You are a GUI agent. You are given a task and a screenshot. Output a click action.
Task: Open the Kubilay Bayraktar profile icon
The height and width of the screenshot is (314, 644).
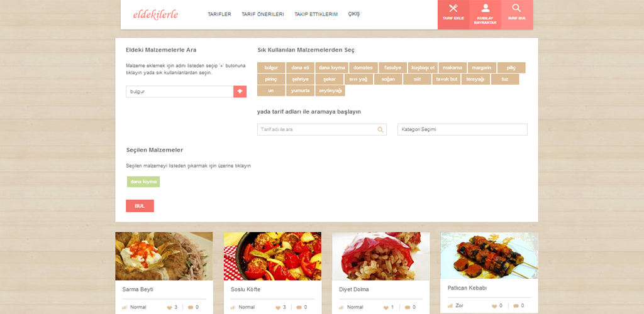tap(485, 8)
